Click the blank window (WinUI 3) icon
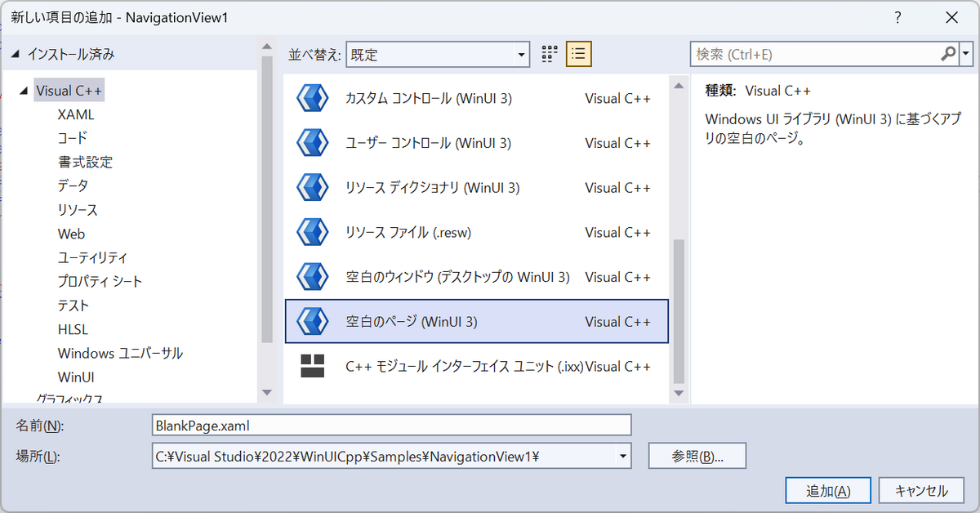Screen dimensions: 980x513 click(311, 277)
